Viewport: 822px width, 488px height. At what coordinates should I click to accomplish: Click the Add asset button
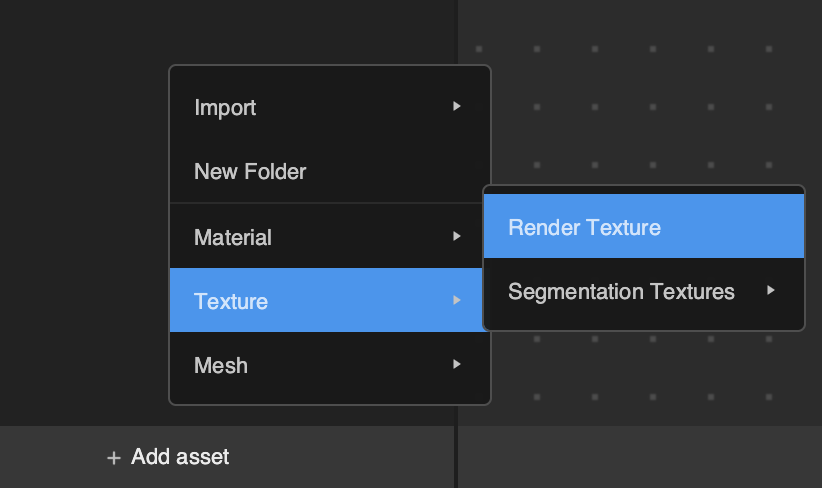168,457
